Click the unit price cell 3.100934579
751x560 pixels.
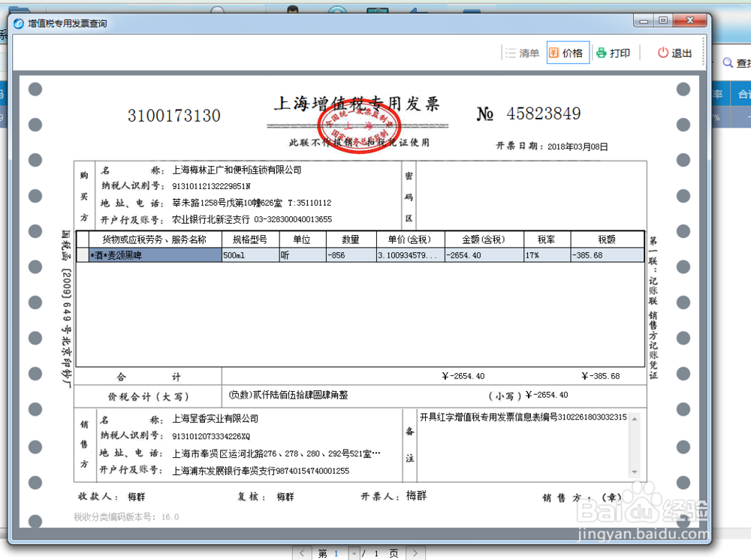410,255
